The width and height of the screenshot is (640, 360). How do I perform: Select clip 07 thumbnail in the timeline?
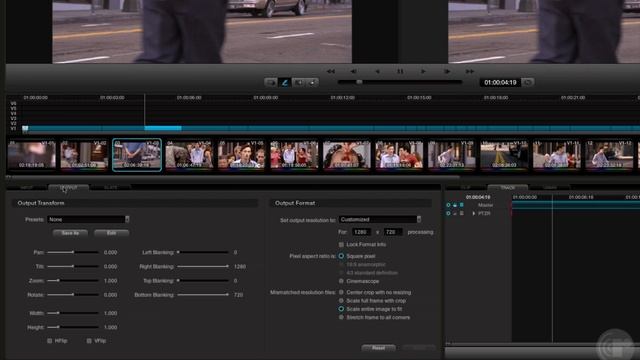tap(347, 155)
